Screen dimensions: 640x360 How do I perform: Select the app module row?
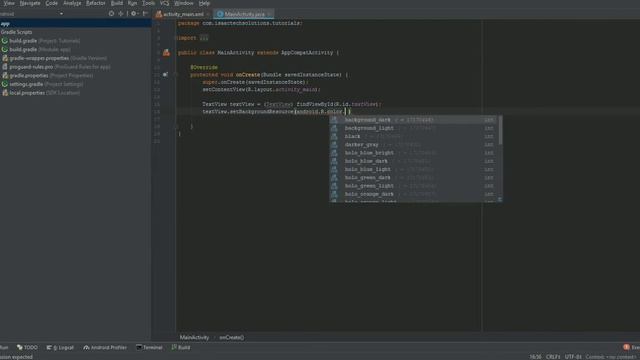[x=76, y=24]
